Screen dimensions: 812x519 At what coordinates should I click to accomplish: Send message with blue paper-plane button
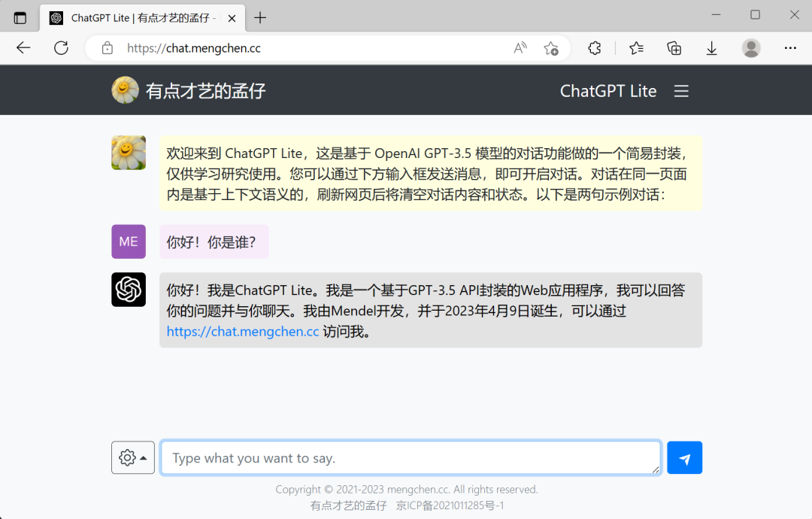(685, 457)
